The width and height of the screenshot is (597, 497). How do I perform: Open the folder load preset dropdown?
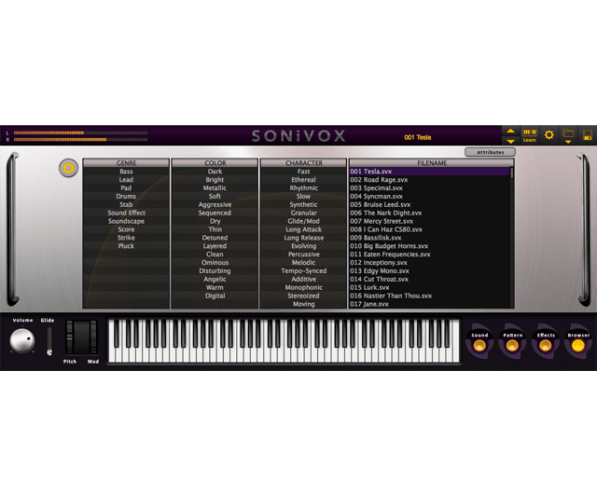point(568,135)
